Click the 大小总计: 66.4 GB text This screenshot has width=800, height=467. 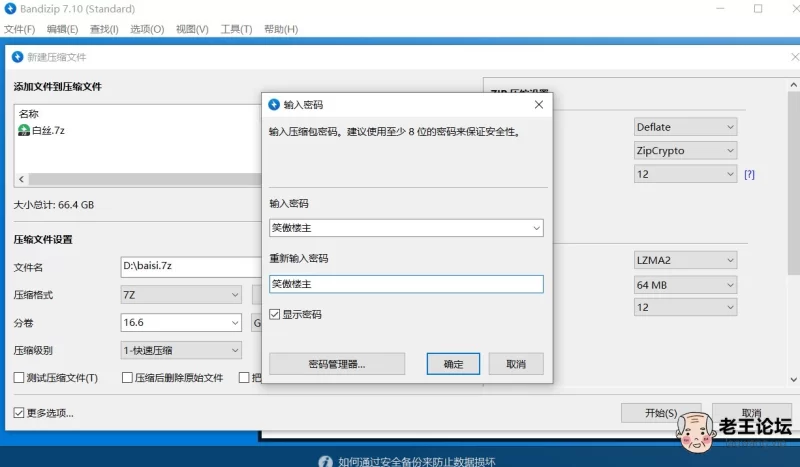coord(54,205)
